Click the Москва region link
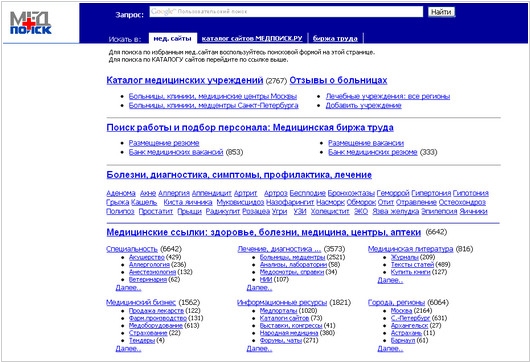This screenshot has width=530, height=362. tap(401, 311)
